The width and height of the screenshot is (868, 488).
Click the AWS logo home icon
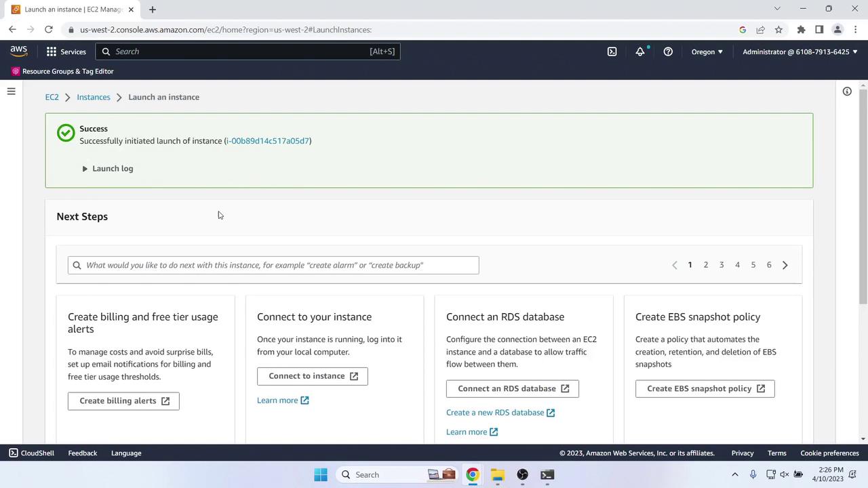(x=19, y=52)
